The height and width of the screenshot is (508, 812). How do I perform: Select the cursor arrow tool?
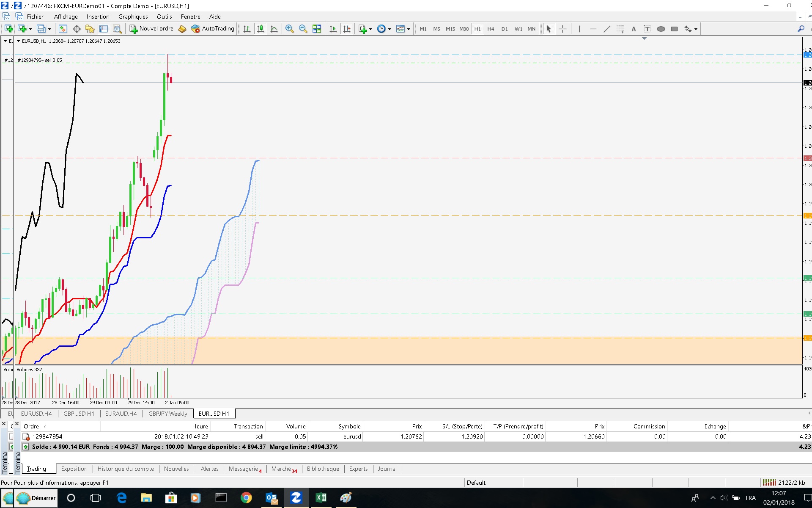[x=549, y=29]
